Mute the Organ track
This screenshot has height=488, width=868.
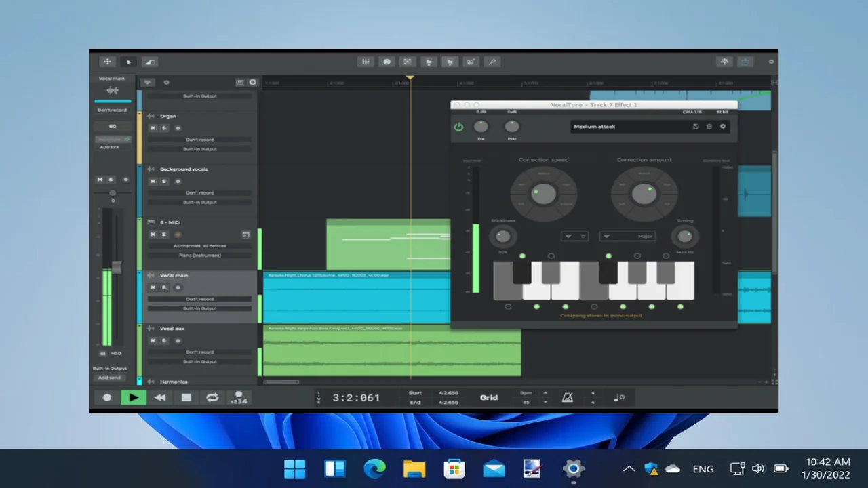click(x=153, y=128)
